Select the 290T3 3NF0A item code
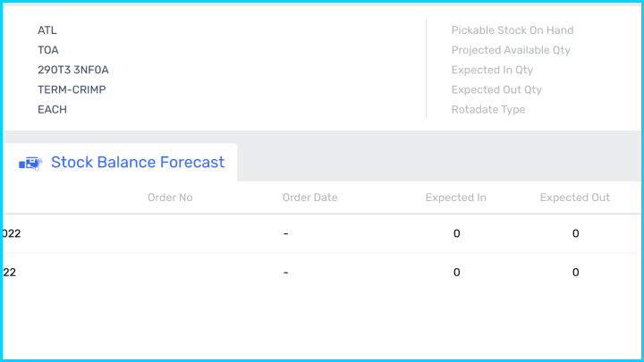644x362 pixels. click(x=73, y=70)
